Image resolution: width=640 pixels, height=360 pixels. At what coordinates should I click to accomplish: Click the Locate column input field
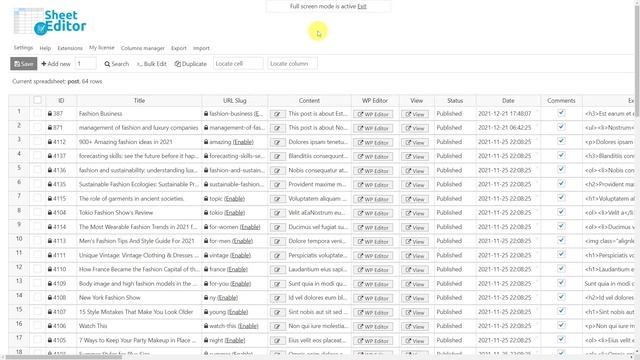(292, 64)
